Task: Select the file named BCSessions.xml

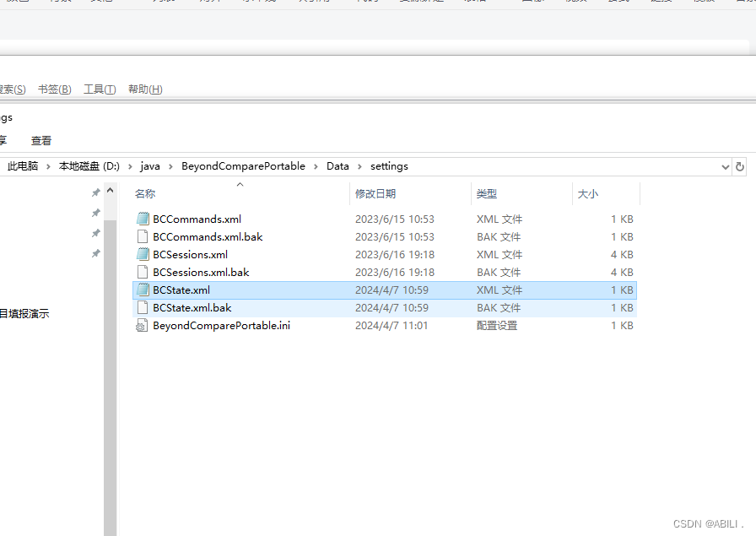Action: coord(190,254)
